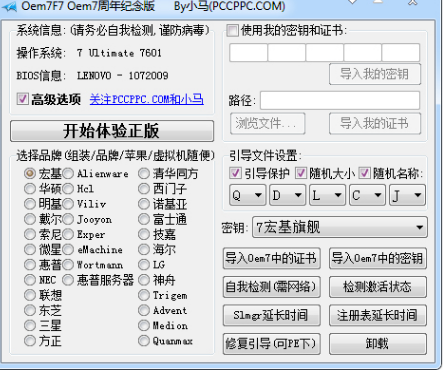The height and width of the screenshot is (374, 443).
Task: Click the 开始体验正版 button
Action: click(x=112, y=131)
